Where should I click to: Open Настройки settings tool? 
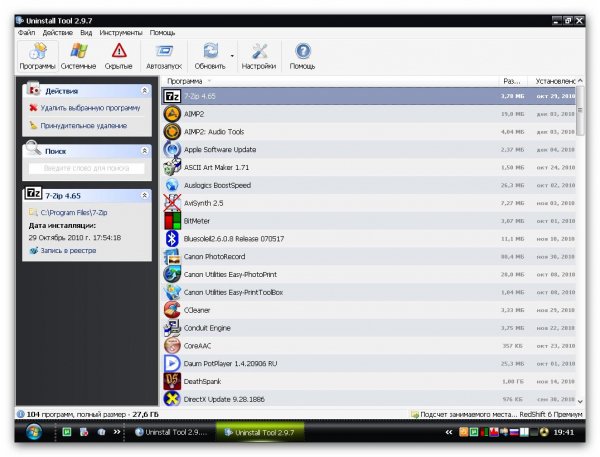259,56
